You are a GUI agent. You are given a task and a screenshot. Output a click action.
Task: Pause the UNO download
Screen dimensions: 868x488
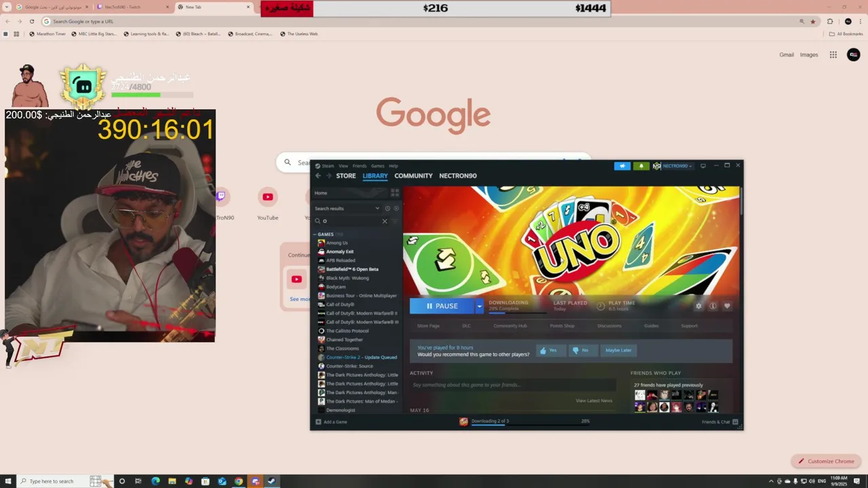pyautogui.click(x=442, y=306)
